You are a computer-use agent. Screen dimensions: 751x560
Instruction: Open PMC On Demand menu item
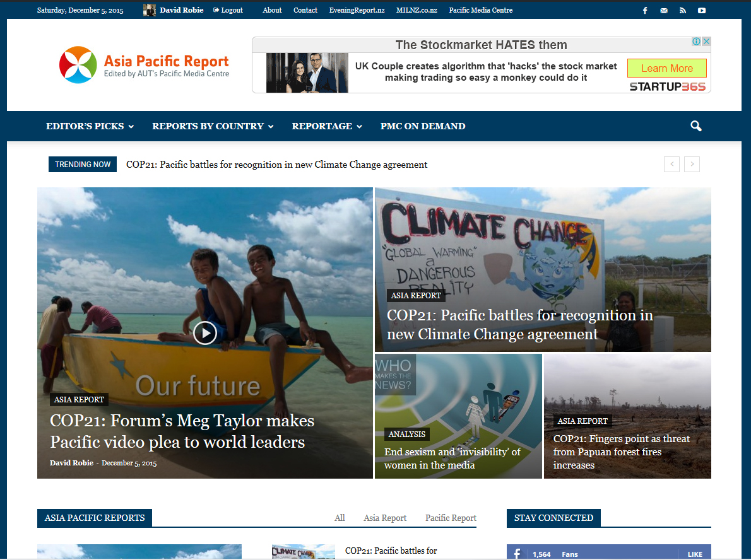[422, 126]
